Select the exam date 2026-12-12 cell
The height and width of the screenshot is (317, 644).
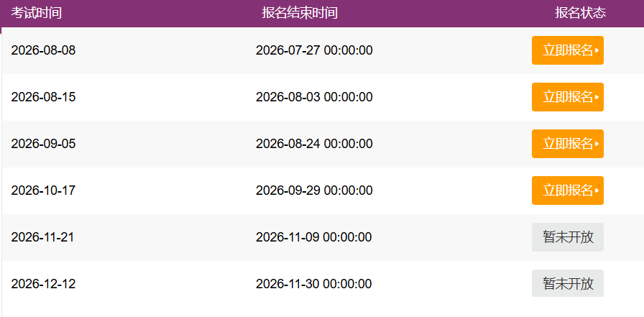[x=43, y=284]
